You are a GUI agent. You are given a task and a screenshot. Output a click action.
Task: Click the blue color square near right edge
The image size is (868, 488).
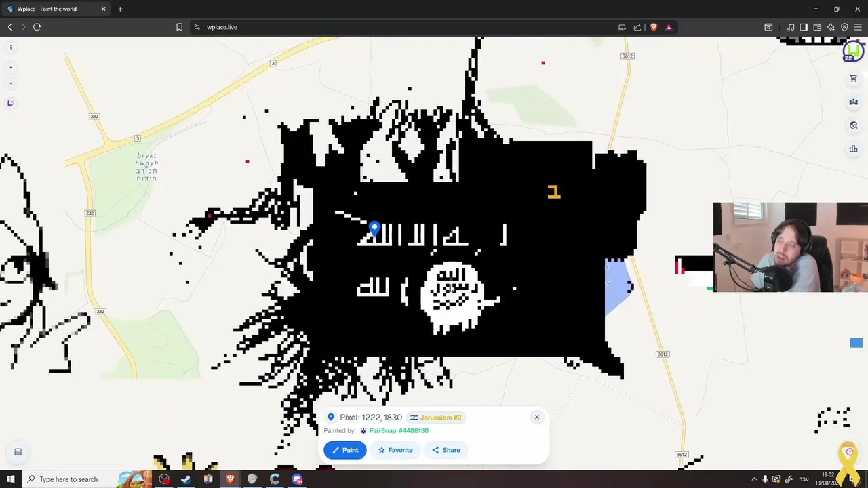[856, 343]
